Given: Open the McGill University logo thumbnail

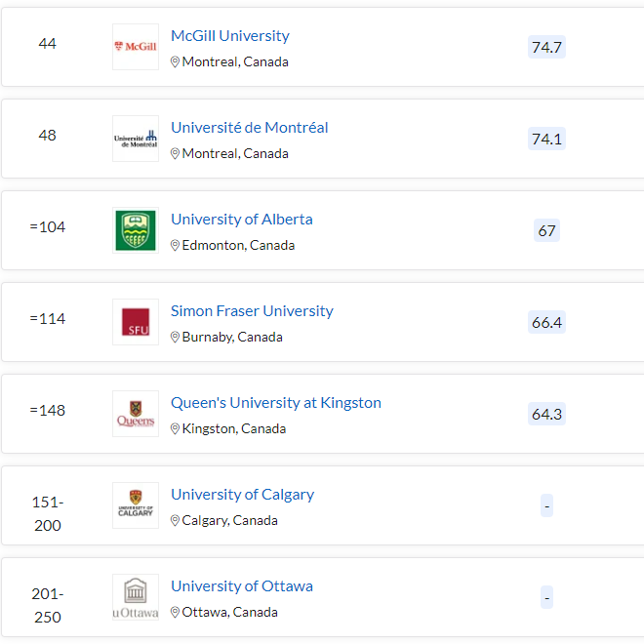Looking at the screenshot, I should [x=136, y=47].
